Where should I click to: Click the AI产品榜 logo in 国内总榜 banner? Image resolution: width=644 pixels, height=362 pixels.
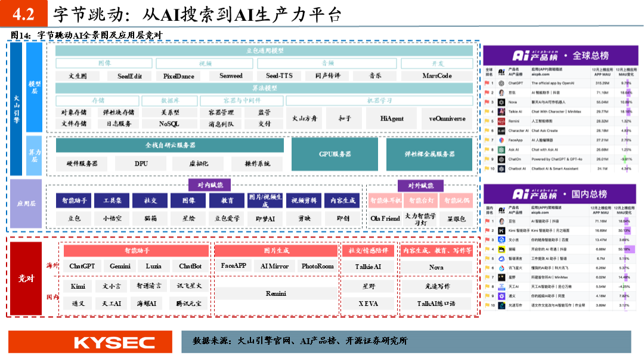click(x=535, y=194)
